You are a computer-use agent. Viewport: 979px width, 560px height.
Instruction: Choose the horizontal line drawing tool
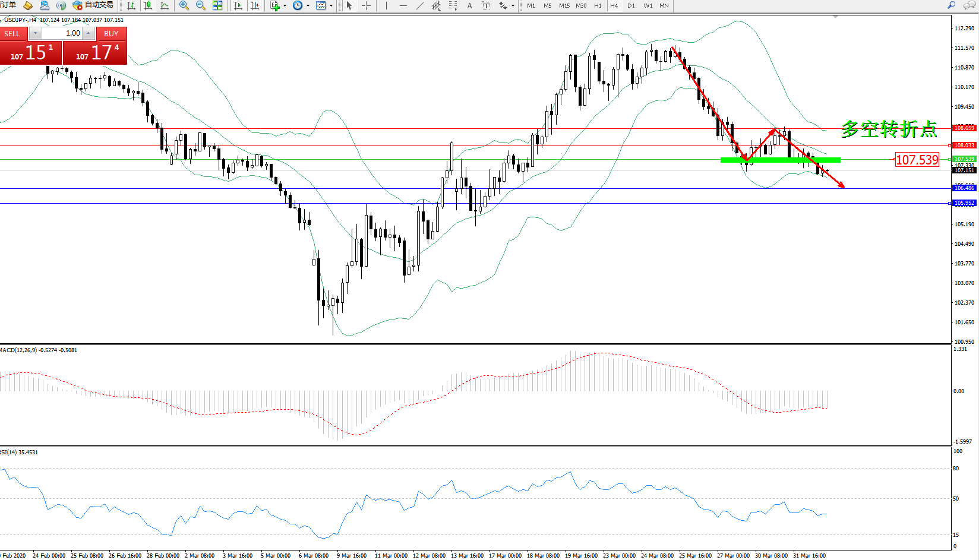click(x=403, y=5)
